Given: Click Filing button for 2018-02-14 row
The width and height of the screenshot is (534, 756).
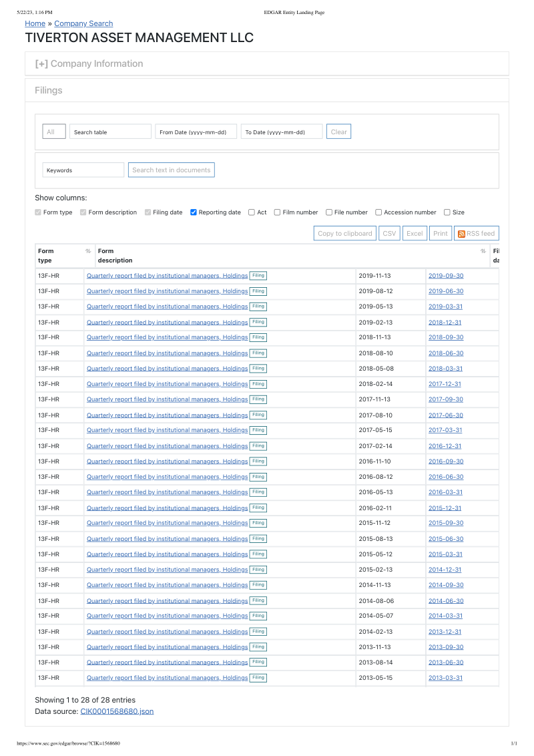Looking at the screenshot, I should [x=258, y=384].
